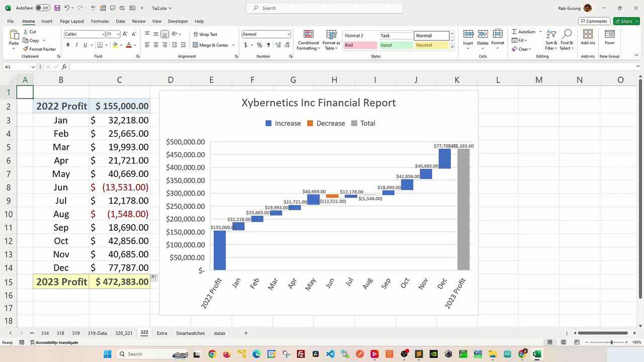Viewport: 644px width, 362px height.
Task: Open the Sort & Filter dropdown
Action: pos(551,40)
